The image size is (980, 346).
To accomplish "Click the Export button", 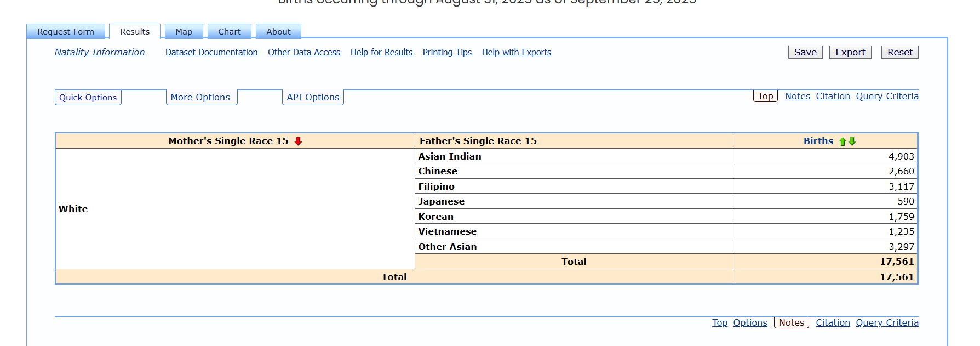I will pyautogui.click(x=850, y=52).
